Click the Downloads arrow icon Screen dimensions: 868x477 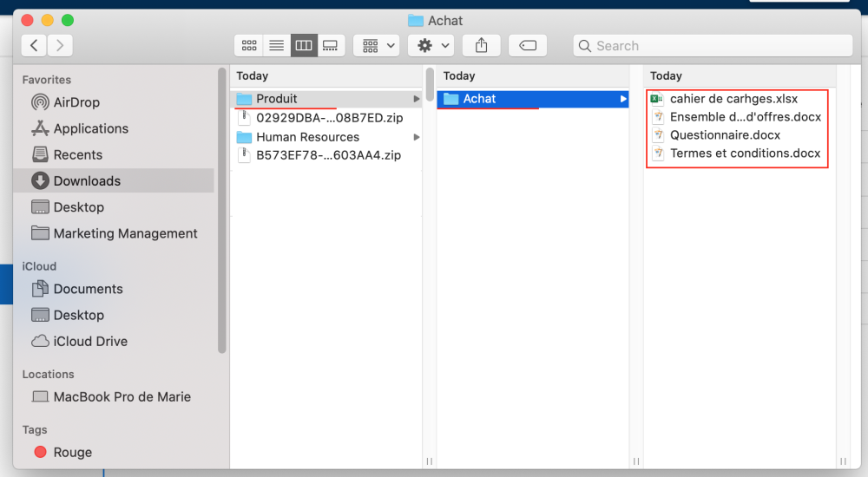(40, 180)
